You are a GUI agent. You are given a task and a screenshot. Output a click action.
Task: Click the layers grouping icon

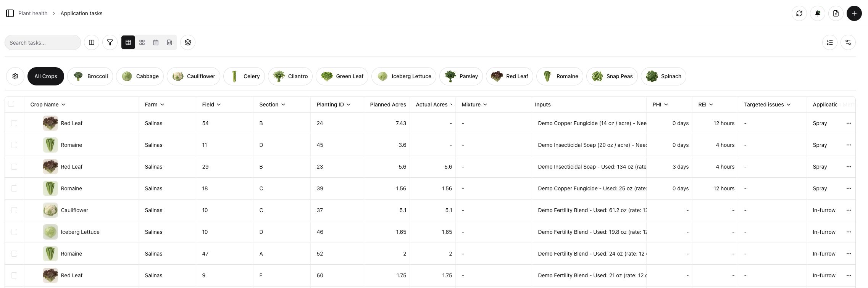(x=188, y=42)
